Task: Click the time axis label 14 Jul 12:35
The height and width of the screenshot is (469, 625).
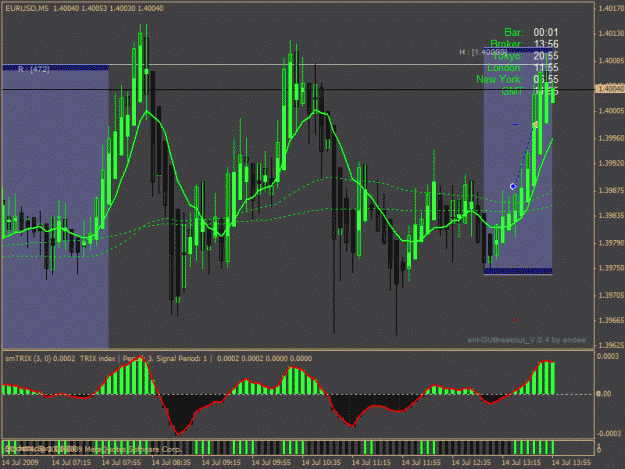Action: coord(471,463)
